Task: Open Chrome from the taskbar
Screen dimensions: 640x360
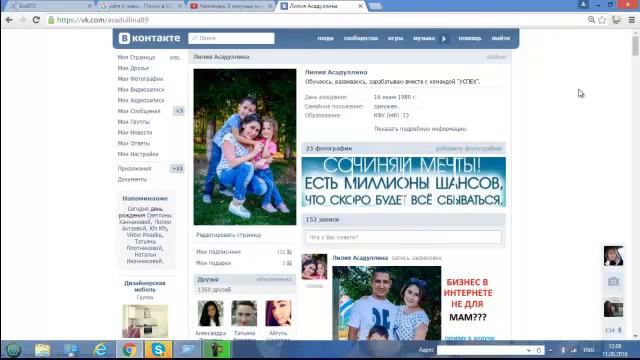Action: (129, 350)
